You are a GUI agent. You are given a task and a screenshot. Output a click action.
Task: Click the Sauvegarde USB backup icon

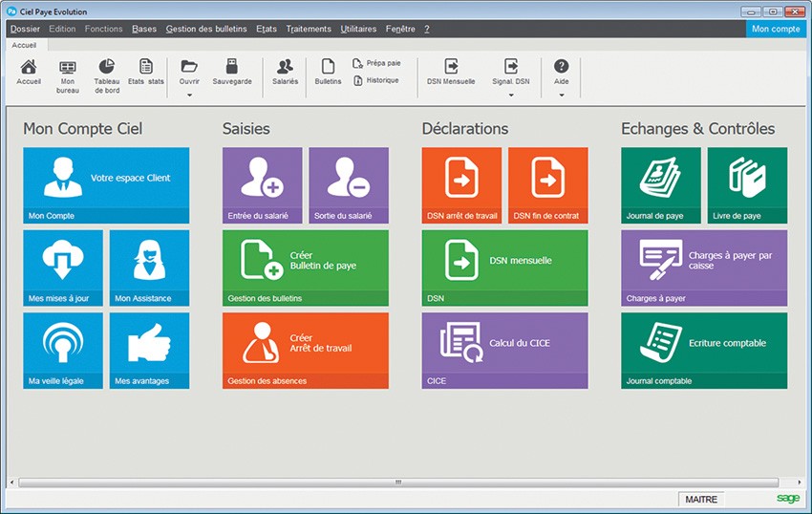[x=231, y=67]
